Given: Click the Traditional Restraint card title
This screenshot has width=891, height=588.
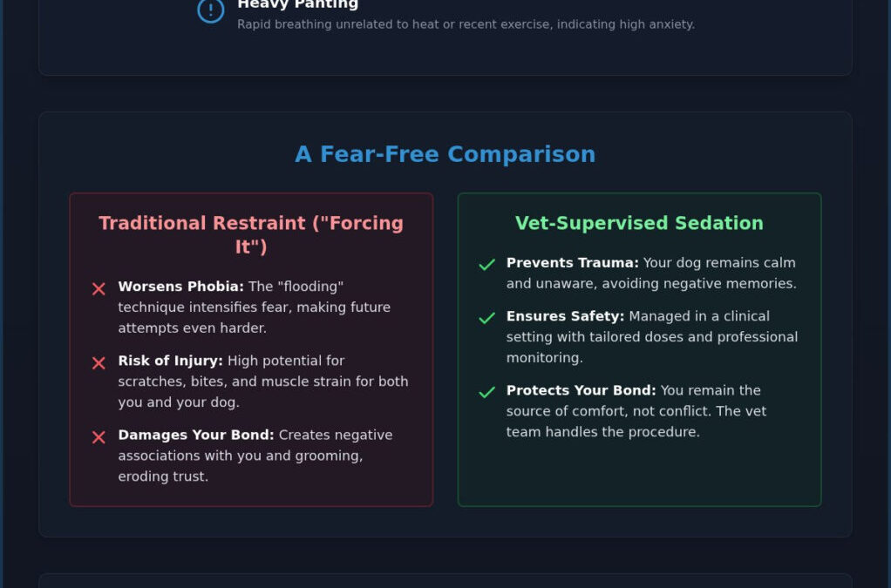Looking at the screenshot, I should (251, 234).
